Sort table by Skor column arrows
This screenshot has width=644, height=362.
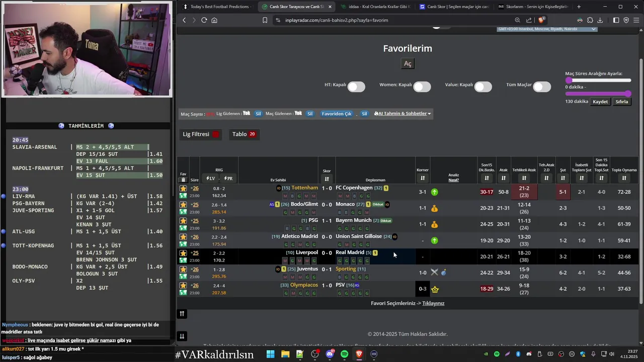327,179
